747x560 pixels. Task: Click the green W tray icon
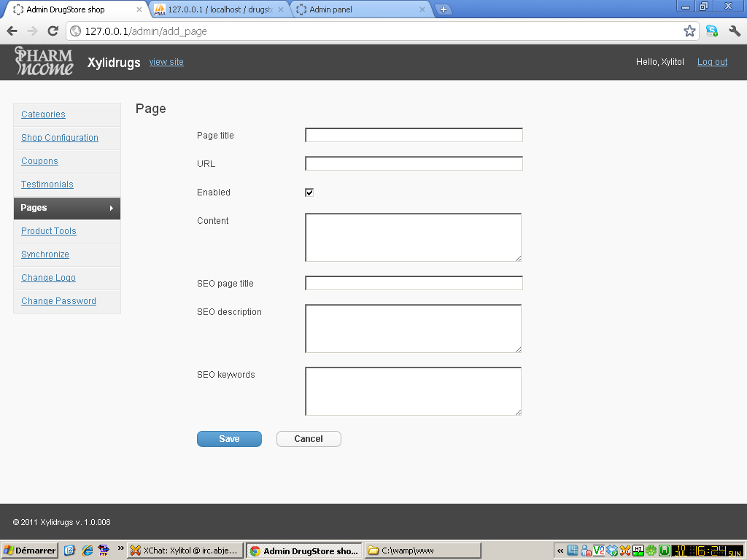pos(664,551)
